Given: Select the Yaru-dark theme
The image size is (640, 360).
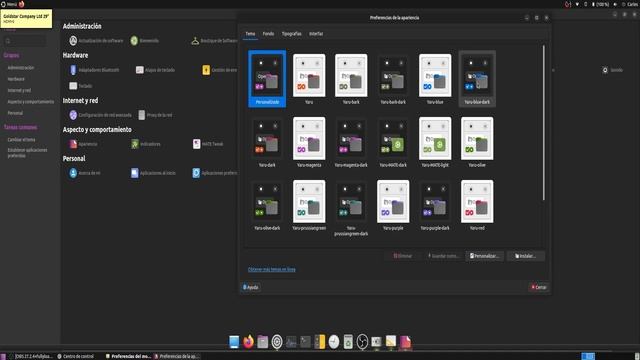Looking at the screenshot, I should [x=267, y=142].
